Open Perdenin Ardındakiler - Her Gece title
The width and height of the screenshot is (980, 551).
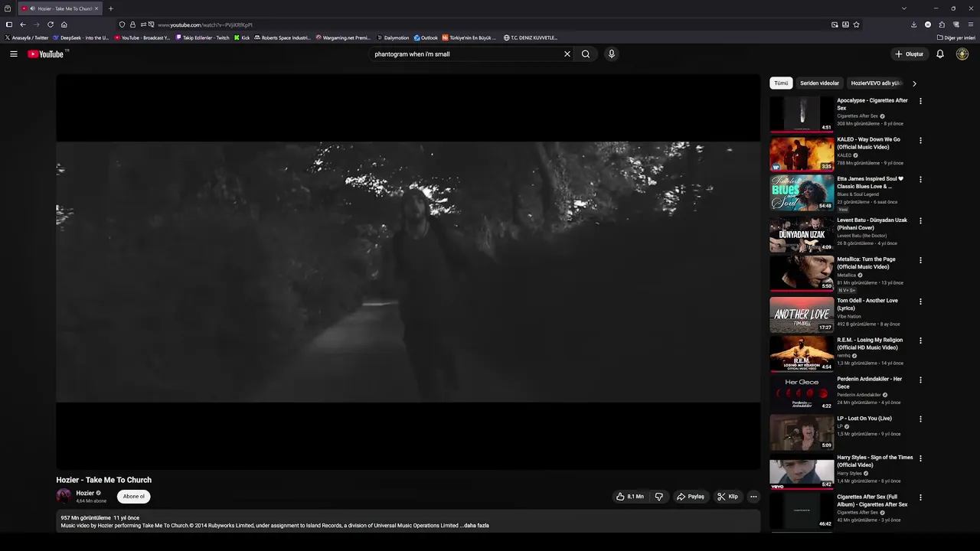tap(869, 383)
